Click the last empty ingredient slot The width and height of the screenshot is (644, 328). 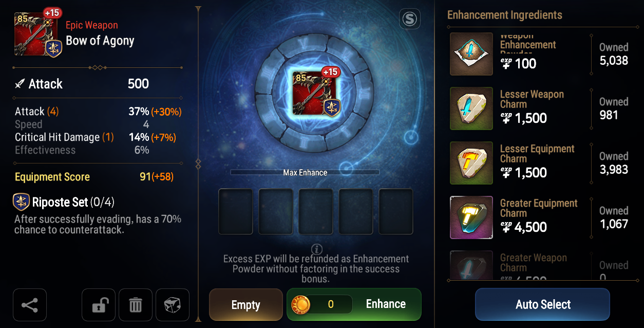[x=396, y=212]
